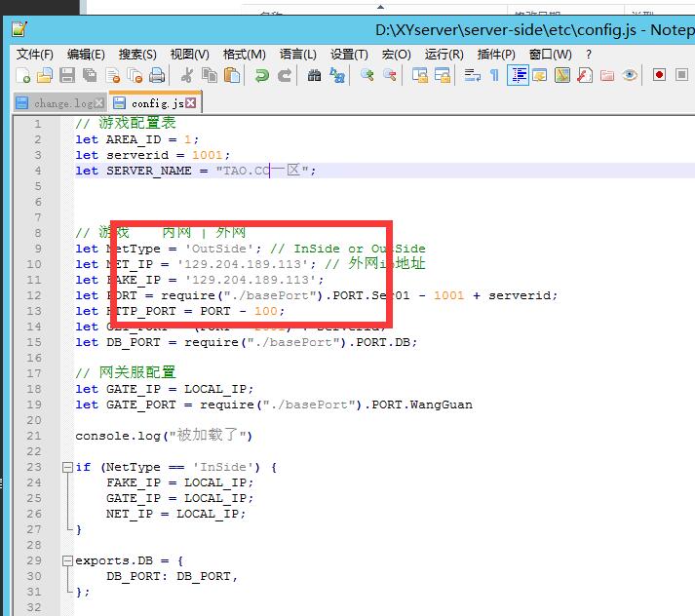Screen dimensions: 695x616
Task: Toggle the indent guide button
Action: tap(518, 75)
